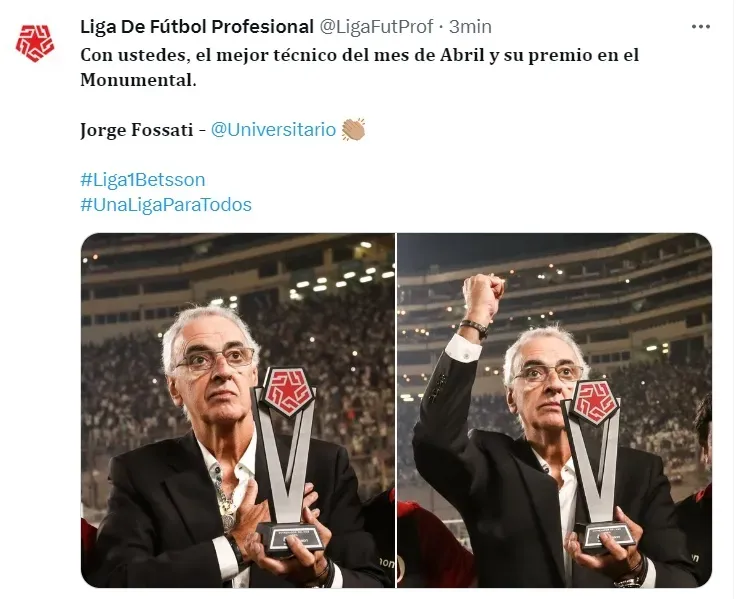Open the #Liga1Betsson hashtag
Image resolution: width=751 pixels, height=599 pixels.
pyautogui.click(x=143, y=180)
